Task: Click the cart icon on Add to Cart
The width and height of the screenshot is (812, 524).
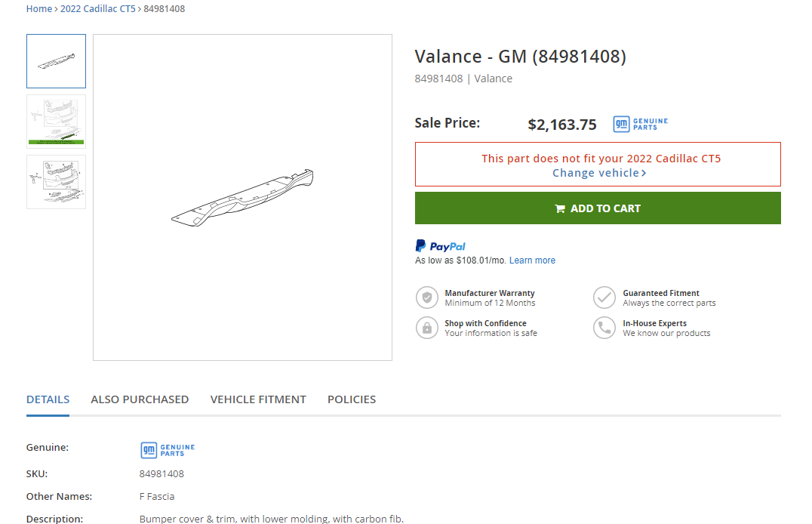Action: click(560, 208)
